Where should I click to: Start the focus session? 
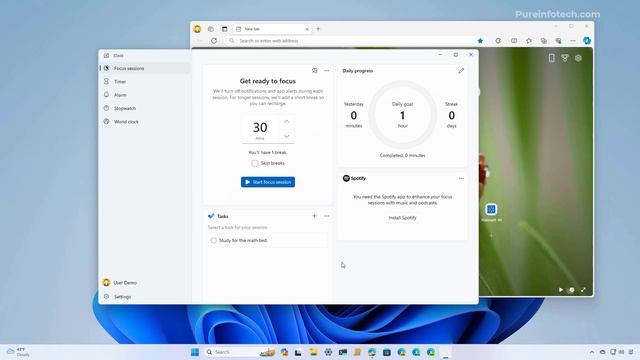coord(268,182)
